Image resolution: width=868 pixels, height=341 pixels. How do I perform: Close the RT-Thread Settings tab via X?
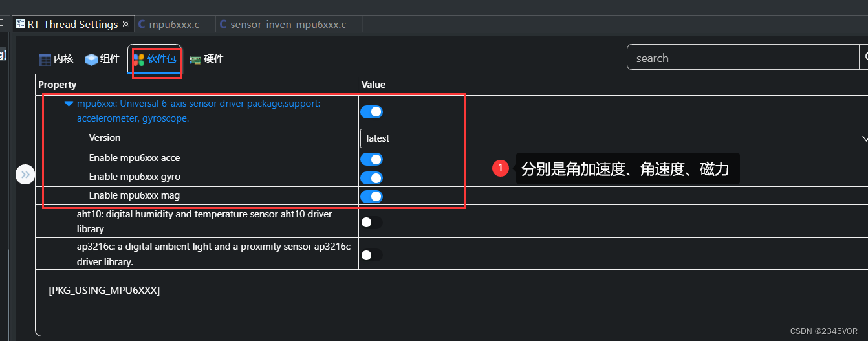[126, 24]
